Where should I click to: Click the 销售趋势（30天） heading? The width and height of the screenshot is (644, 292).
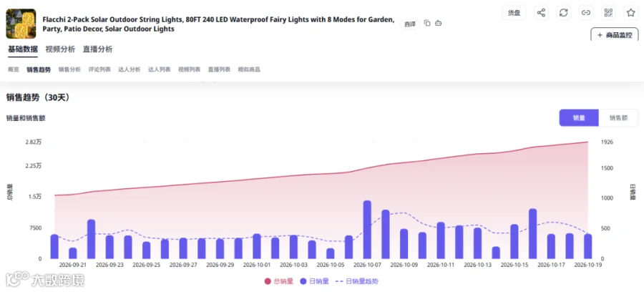point(38,97)
